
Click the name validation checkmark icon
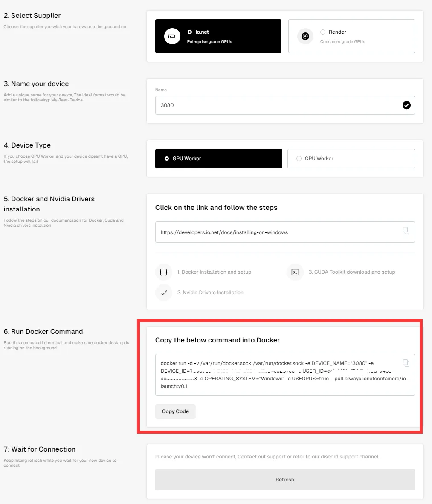point(406,105)
